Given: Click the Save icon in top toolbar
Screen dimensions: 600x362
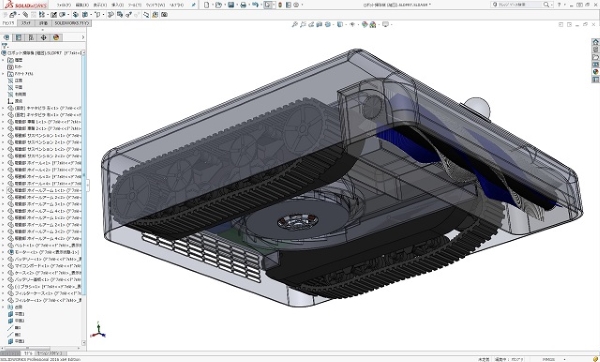Looking at the screenshot, I should coord(231,5).
